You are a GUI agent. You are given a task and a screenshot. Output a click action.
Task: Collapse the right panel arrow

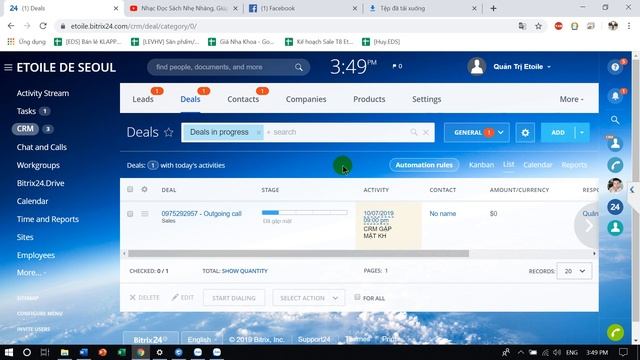pos(632,190)
